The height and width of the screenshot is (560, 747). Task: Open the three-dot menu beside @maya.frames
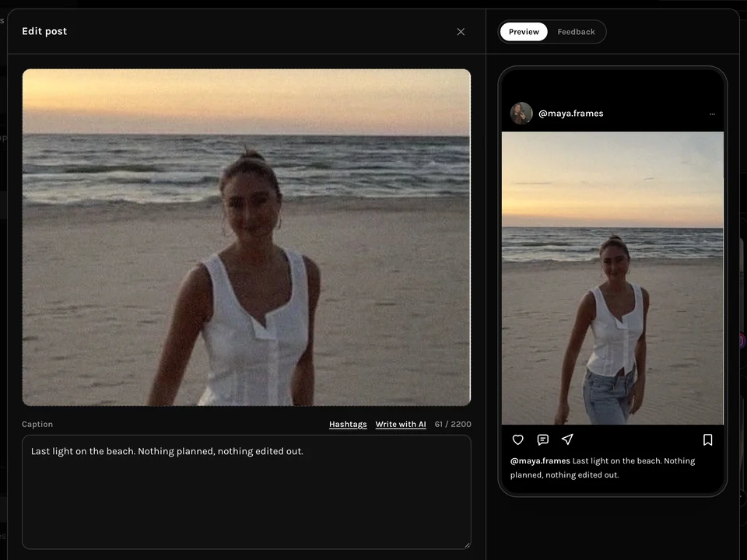pos(712,114)
